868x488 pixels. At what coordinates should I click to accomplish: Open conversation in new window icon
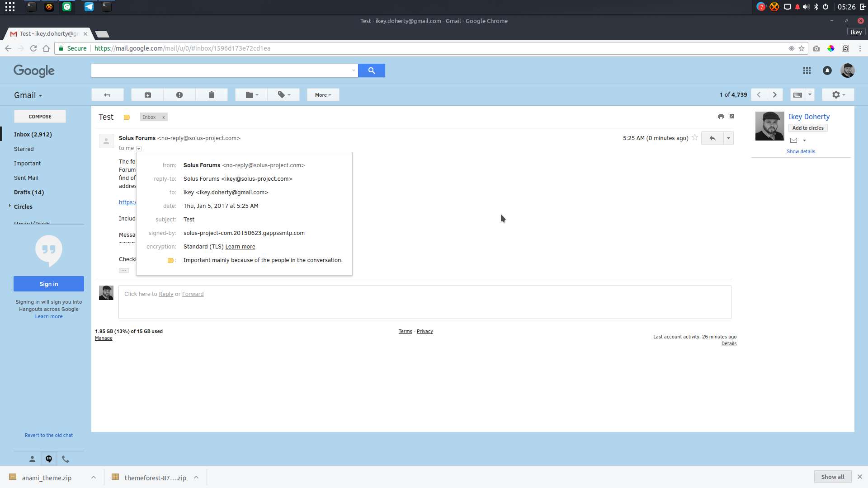pyautogui.click(x=731, y=117)
